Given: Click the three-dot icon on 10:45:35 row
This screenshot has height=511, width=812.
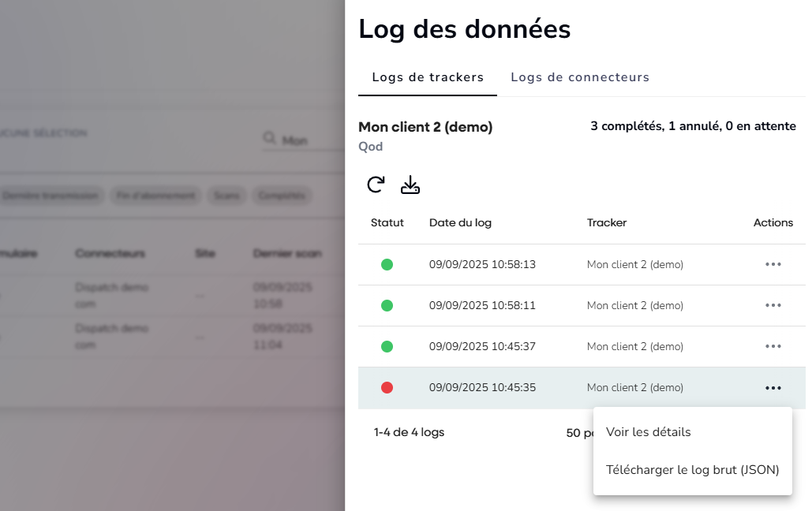Looking at the screenshot, I should tap(773, 387).
